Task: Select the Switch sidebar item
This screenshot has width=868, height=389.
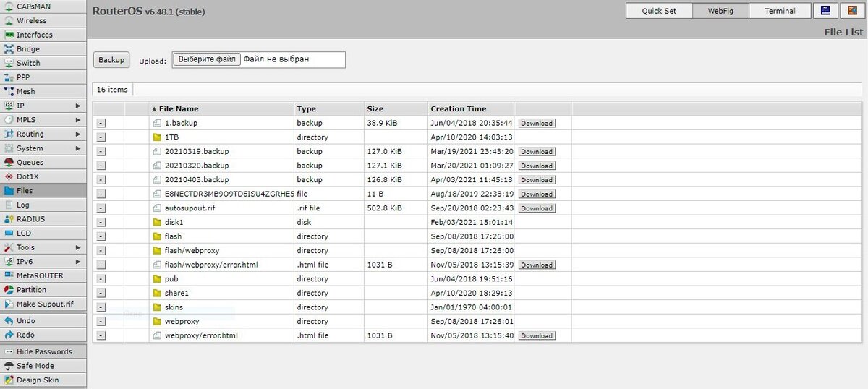Action: [43, 63]
